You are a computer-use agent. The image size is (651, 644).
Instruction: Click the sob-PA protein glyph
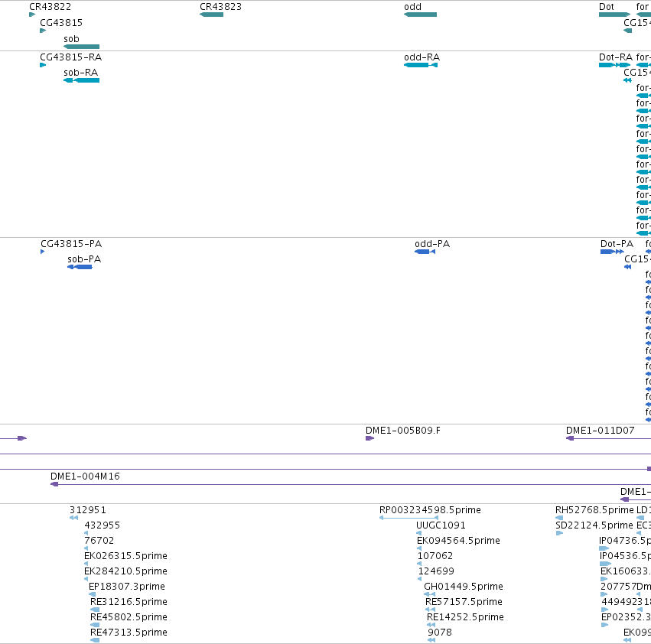[x=80, y=267]
